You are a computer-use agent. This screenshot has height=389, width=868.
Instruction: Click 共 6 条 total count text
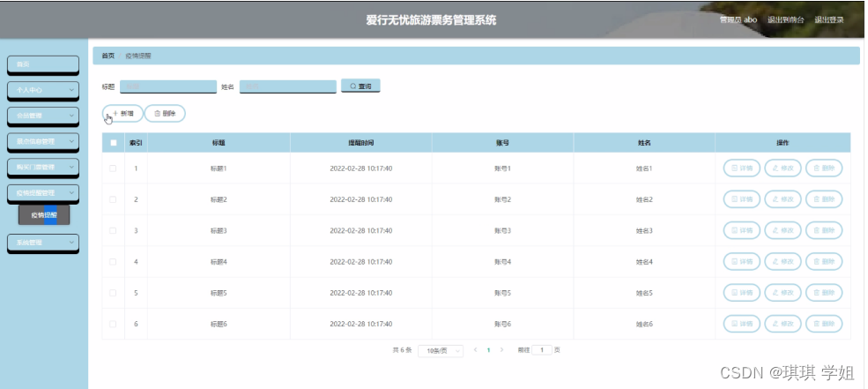(403, 350)
